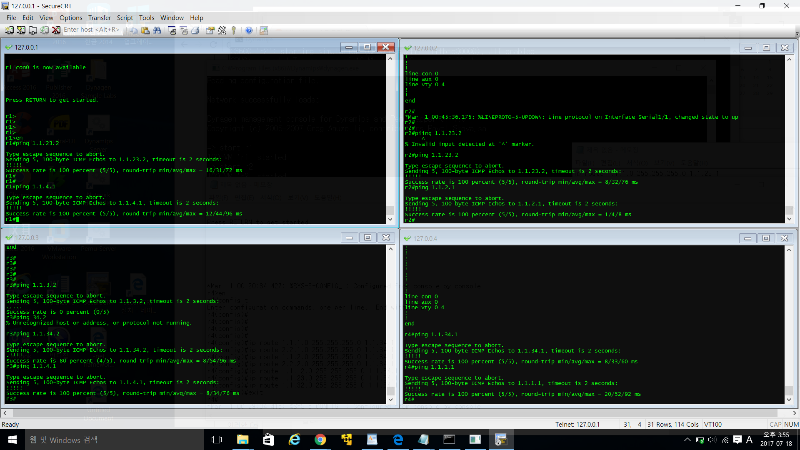Click the green check icon of 127.0.0.4 window
This screenshot has width=800, height=450.
(408, 238)
